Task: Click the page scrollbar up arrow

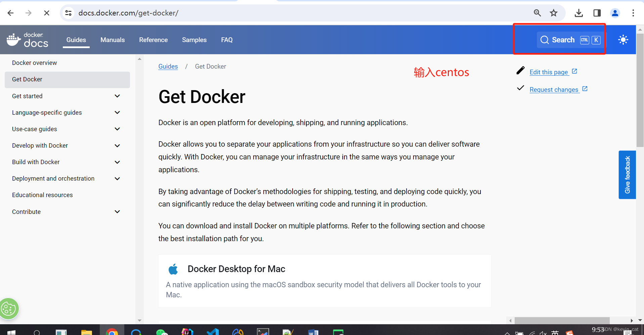Action: click(640, 30)
